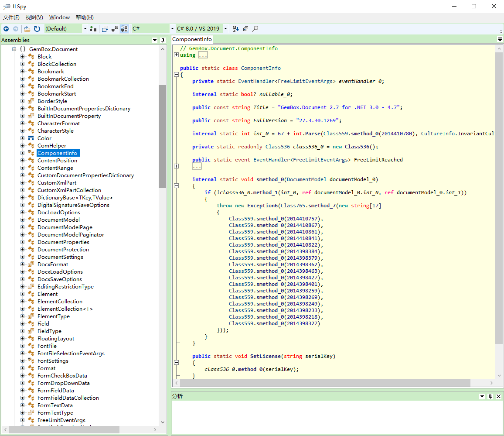Collapse the smethod_0 method fold
This screenshot has height=436, width=504.
click(176, 185)
